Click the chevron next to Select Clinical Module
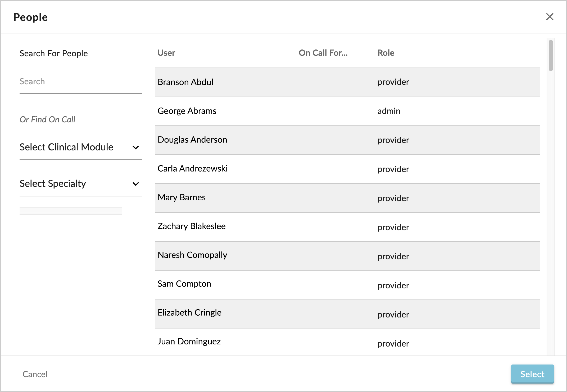Image resolution: width=567 pixels, height=392 pixels. point(136,147)
